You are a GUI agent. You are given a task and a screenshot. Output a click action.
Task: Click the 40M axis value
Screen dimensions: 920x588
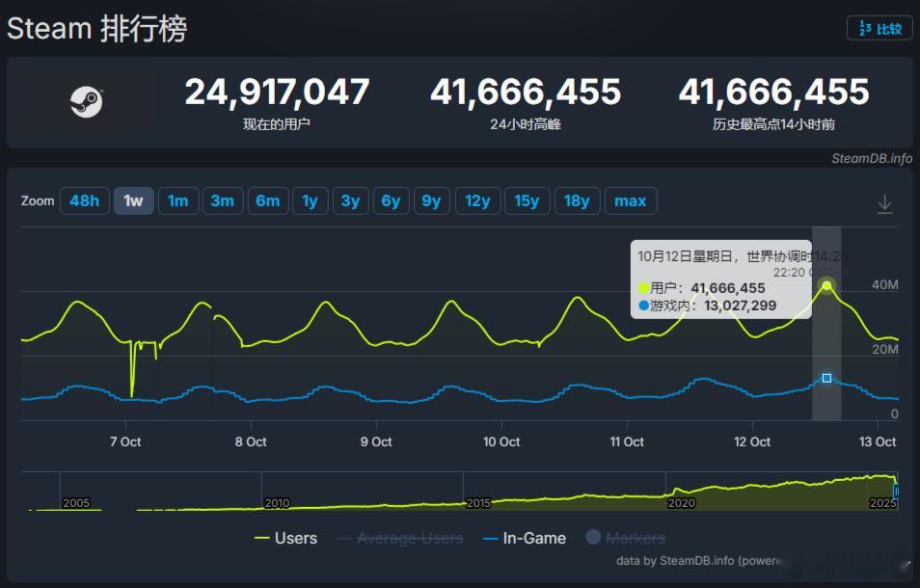[884, 285]
